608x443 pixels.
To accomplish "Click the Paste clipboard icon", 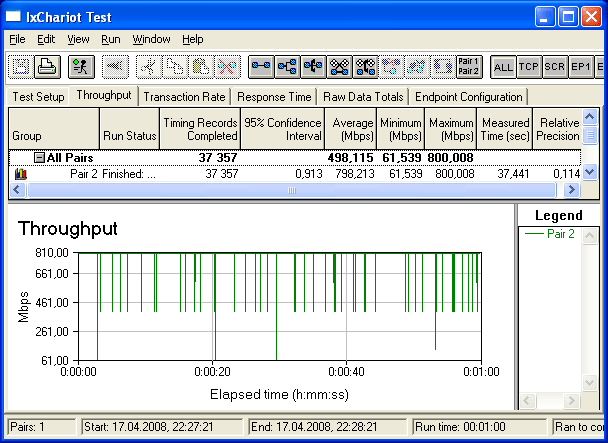I will (x=201, y=67).
